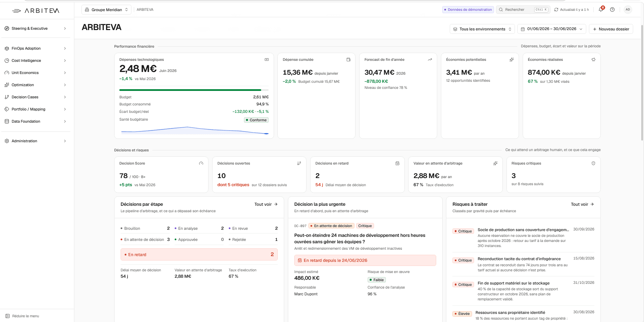This screenshot has width=644, height=322.
Task: Click the Nouveau dossier button
Action: tap(611, 29)
